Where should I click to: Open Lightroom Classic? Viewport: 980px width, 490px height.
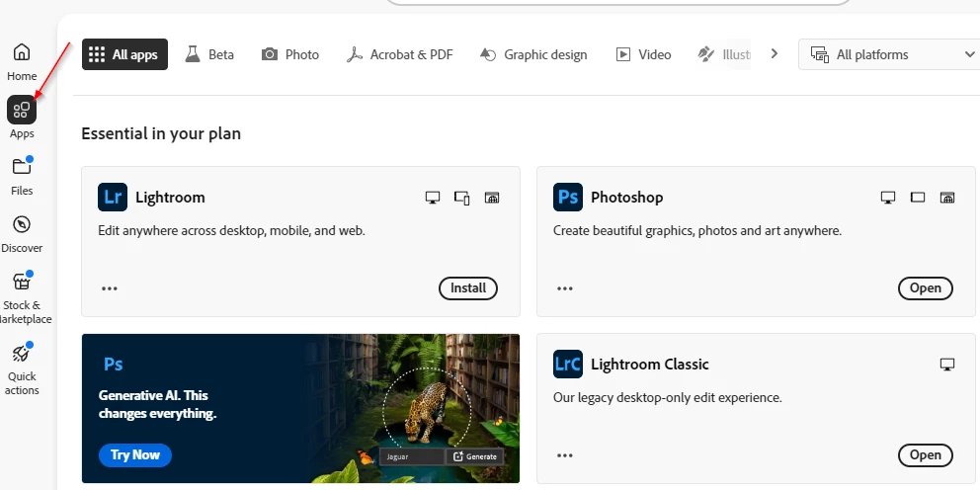(x=926, y=455)
